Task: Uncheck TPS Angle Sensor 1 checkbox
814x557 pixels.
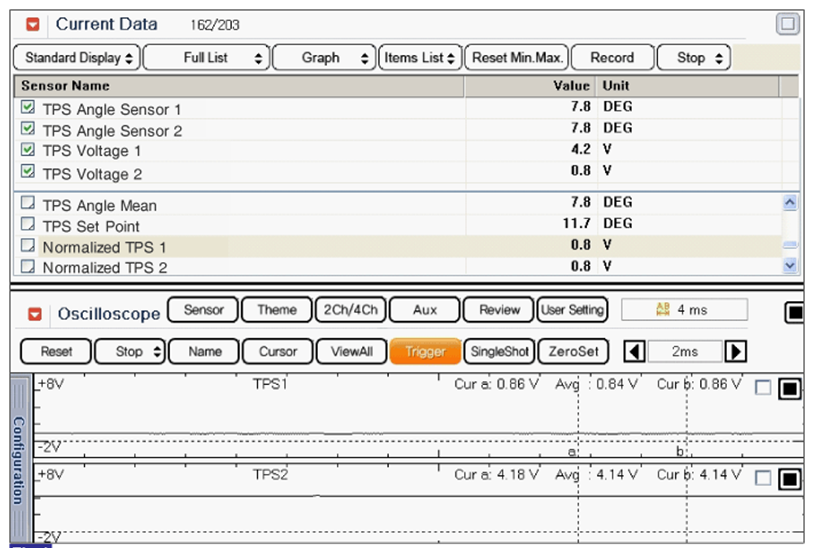Action: click(28, 107)
